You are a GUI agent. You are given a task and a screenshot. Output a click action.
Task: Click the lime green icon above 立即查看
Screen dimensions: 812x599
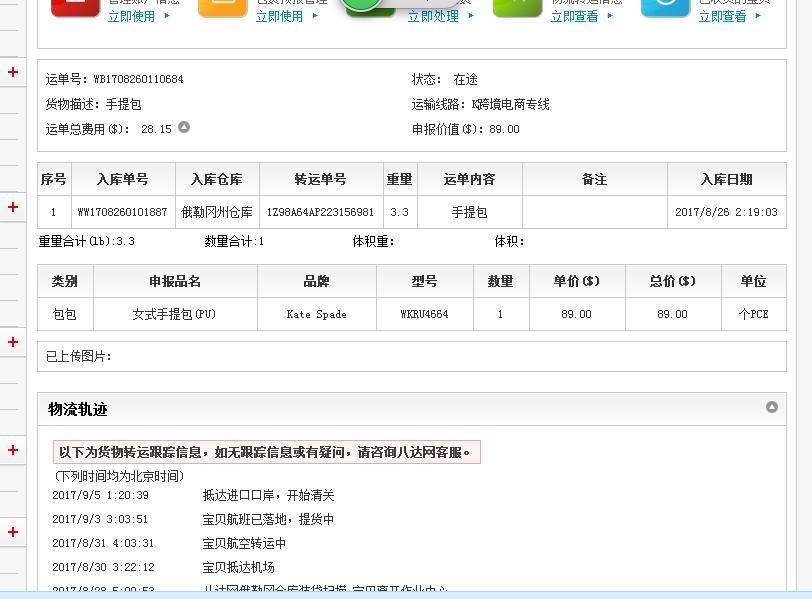517,6
